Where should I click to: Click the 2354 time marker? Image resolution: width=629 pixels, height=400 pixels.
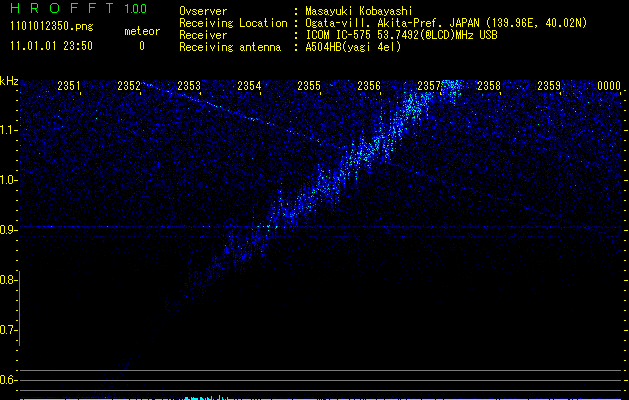click(249, 86)
